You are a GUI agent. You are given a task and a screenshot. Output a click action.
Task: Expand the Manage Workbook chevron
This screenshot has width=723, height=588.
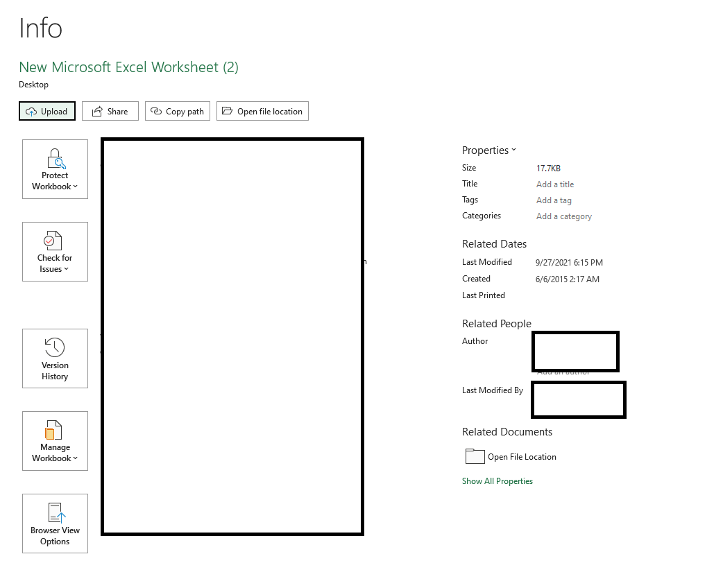click(x=74, y=458)
